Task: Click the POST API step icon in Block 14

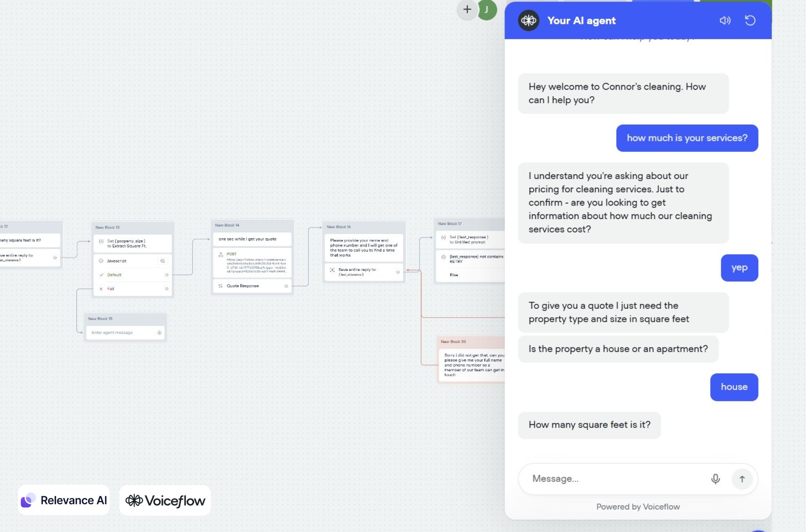Action: (x=221, y=254)
